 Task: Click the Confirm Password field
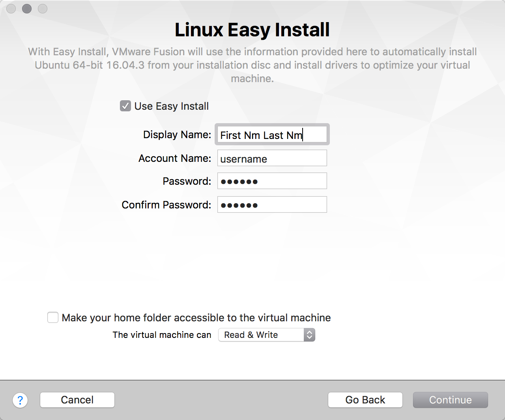pyautogui.click(x=272, y=204)
